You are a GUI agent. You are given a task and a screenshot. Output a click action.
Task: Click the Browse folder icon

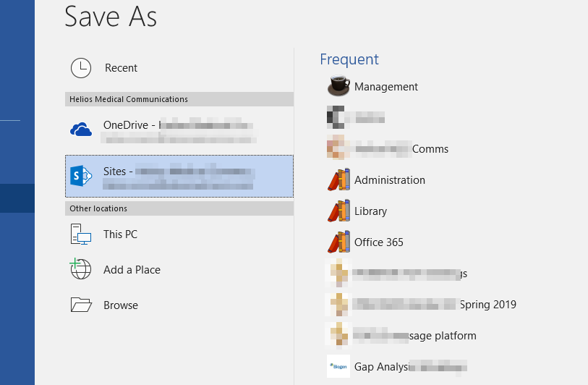[81, 305]
